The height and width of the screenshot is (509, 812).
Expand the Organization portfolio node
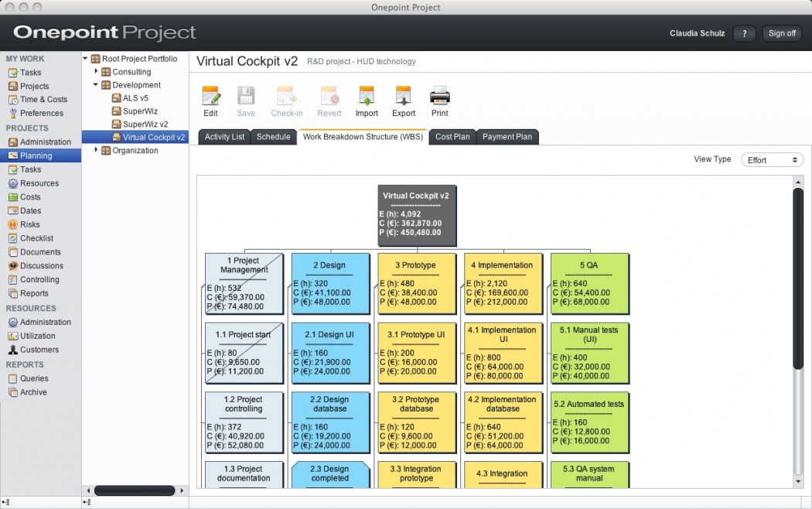[96, 150]
